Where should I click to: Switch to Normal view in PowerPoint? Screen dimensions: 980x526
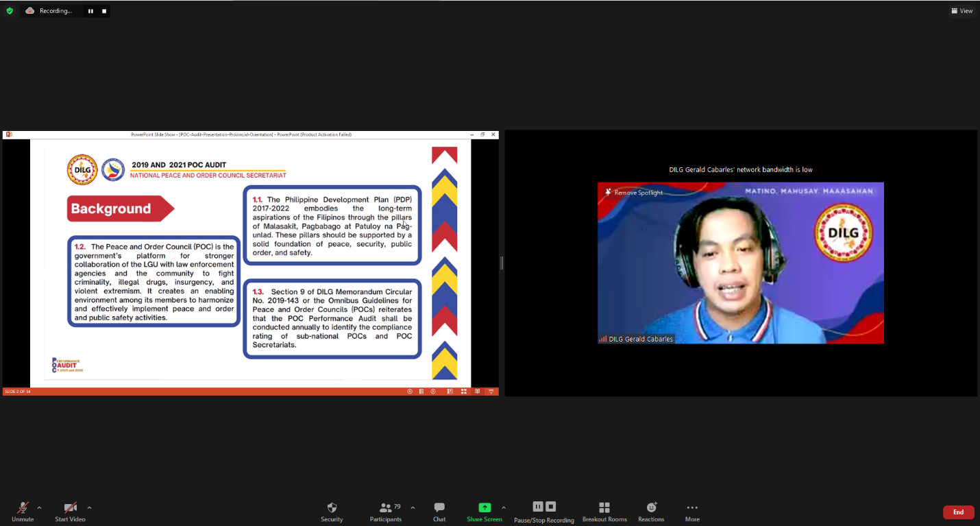[x=450, y=392]
